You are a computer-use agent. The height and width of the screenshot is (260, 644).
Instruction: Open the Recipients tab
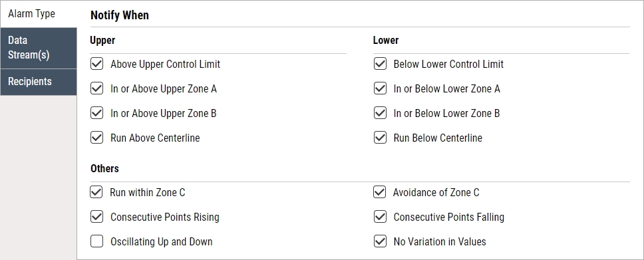tap(39, 82)
